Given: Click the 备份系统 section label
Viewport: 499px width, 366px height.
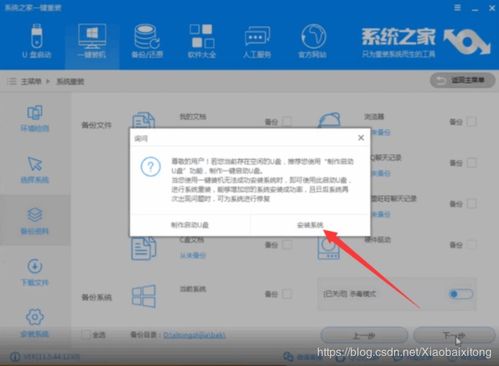Looking at the screenshot, I should (96, 297).
